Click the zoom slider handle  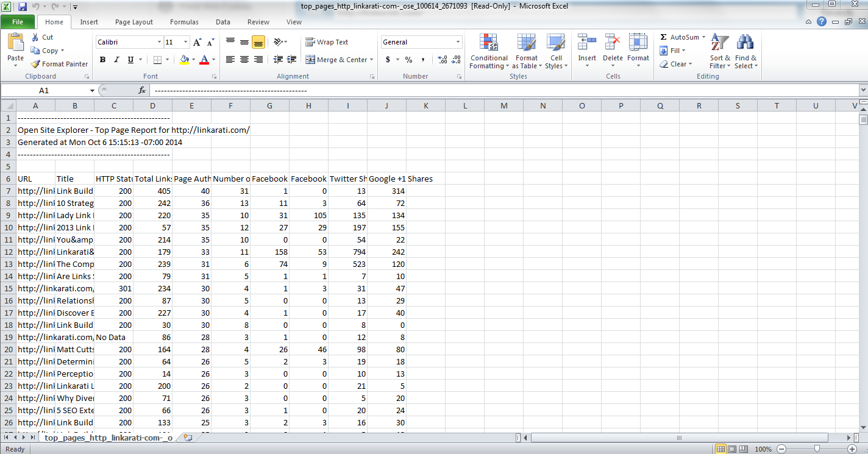817,449
